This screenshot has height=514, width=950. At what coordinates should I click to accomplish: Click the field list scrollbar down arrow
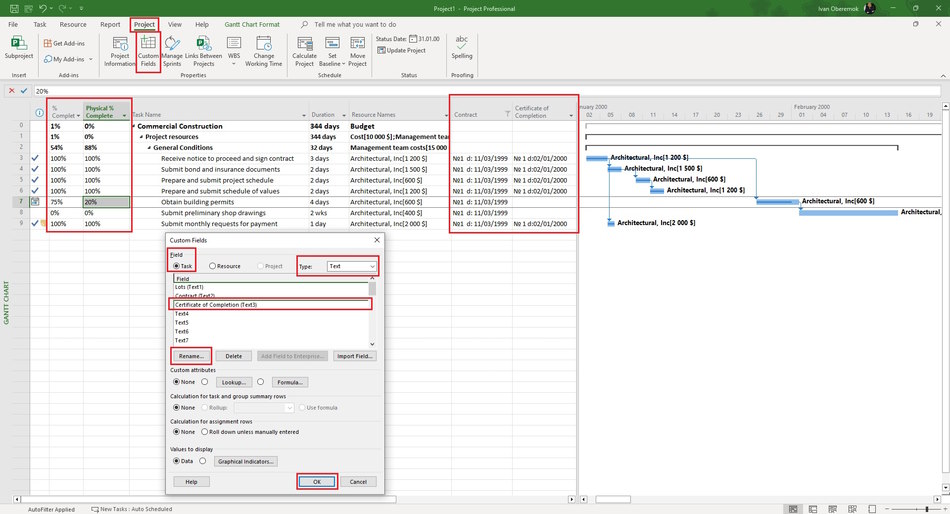(x=372, y=344)
